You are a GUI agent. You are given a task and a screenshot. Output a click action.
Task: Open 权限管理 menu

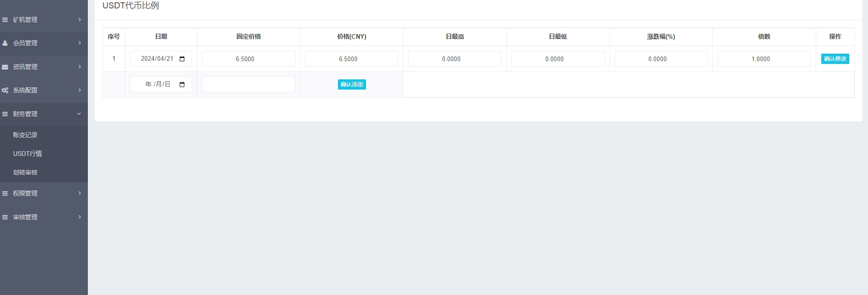[44, 193]
